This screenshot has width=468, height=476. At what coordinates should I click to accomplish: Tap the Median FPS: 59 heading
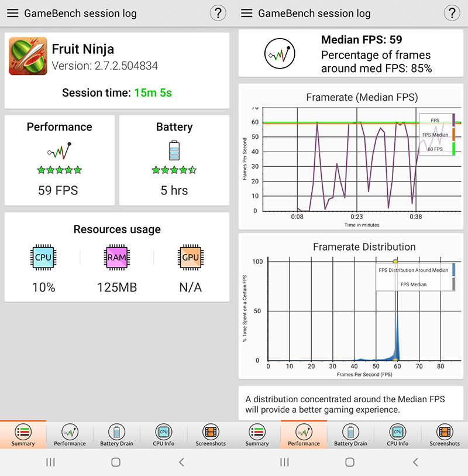coord(362,39)
